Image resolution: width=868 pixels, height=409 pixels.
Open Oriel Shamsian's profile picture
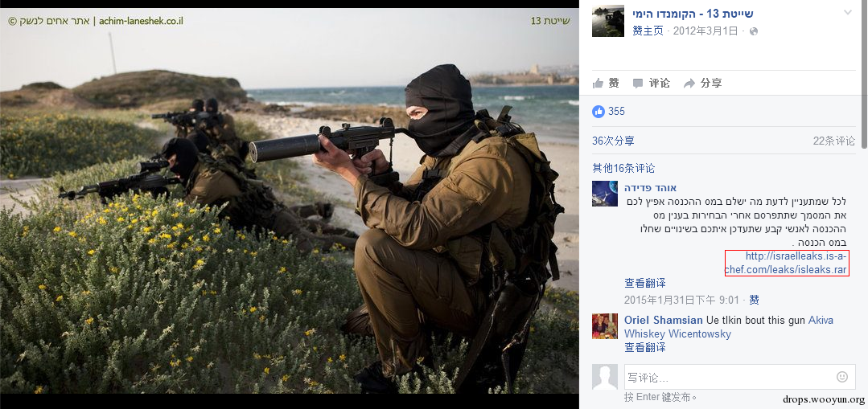tap(604, 326)
